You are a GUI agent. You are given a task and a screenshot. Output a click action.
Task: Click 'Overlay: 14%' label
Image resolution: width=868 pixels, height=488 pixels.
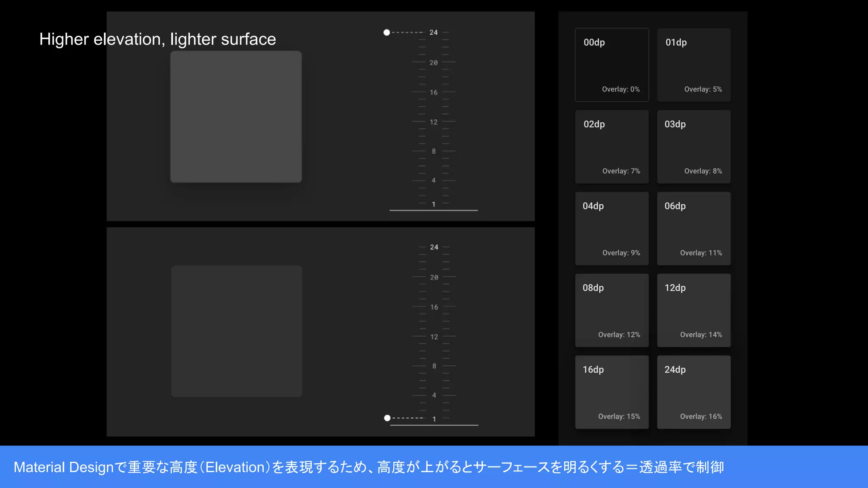pos(701,334)
